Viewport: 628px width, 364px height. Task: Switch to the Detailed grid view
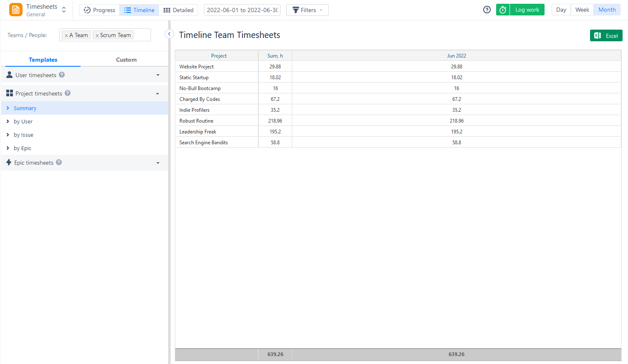[x=179, y=10]
